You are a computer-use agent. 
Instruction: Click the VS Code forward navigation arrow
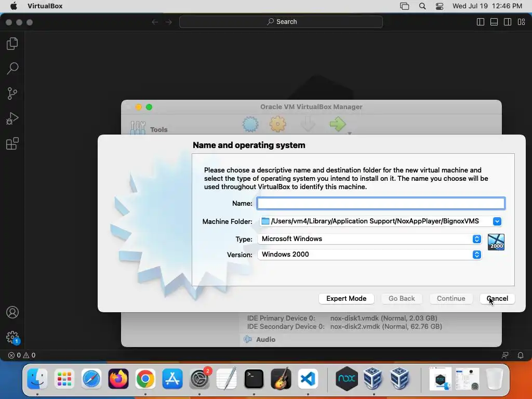coord(169,22)
